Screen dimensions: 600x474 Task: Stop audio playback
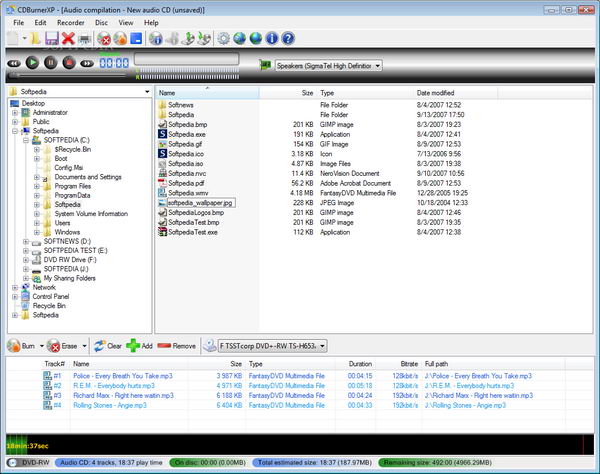69,62
